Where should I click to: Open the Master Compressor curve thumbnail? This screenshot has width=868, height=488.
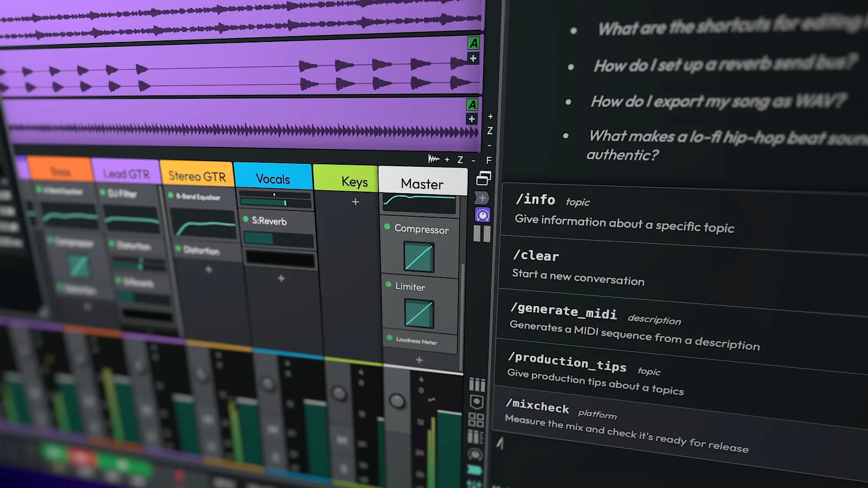pos(419,257)
